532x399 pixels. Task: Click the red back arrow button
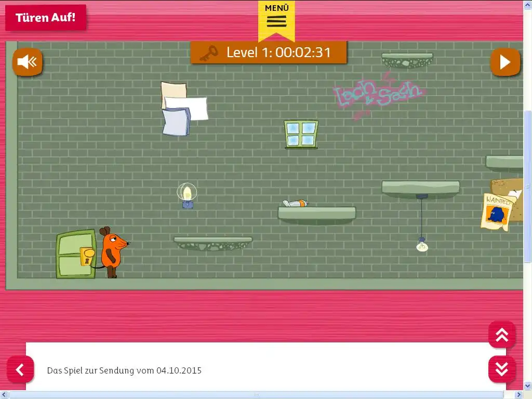click(20, 369)
